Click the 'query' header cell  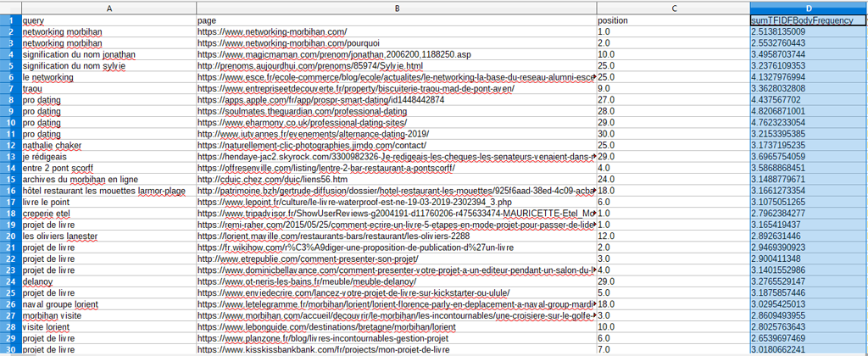pyautogui.click(x=109, y=20)
